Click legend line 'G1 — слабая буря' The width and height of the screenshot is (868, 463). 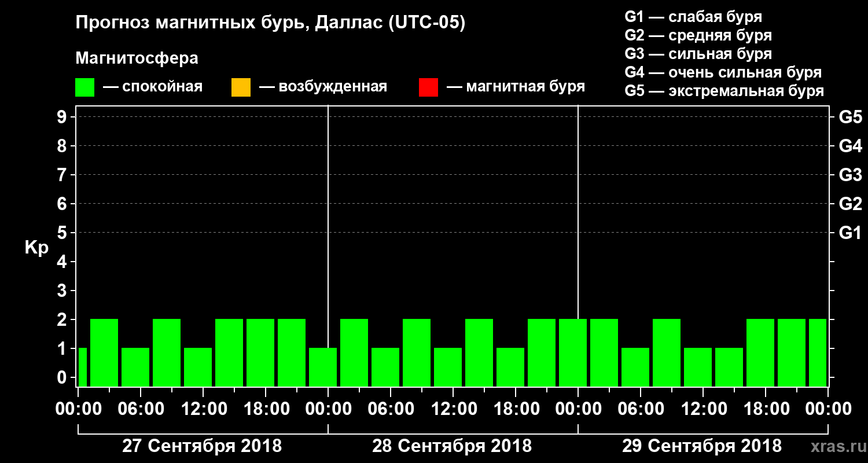click(693, 17)
